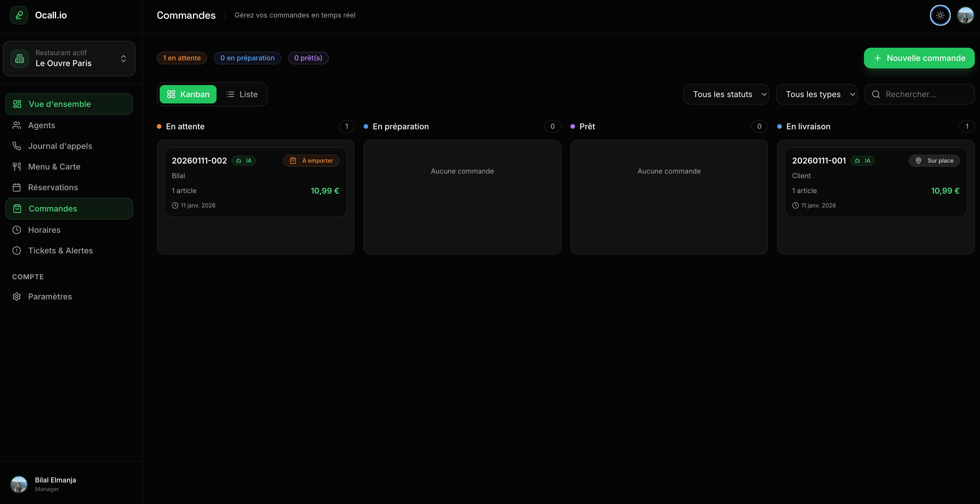Click the search magnifier icon
Screen dimensions: 980x504
(x=876, y=94)
